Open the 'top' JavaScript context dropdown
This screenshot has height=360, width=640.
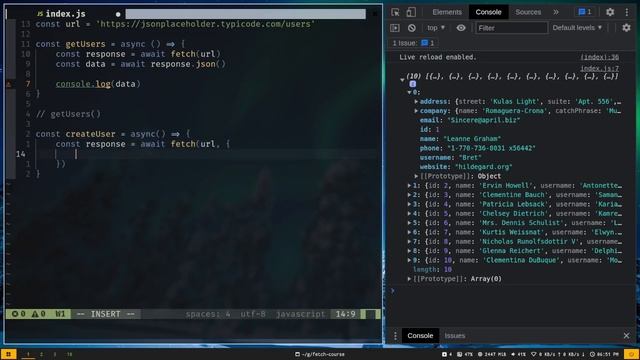[x=436, y=28]
